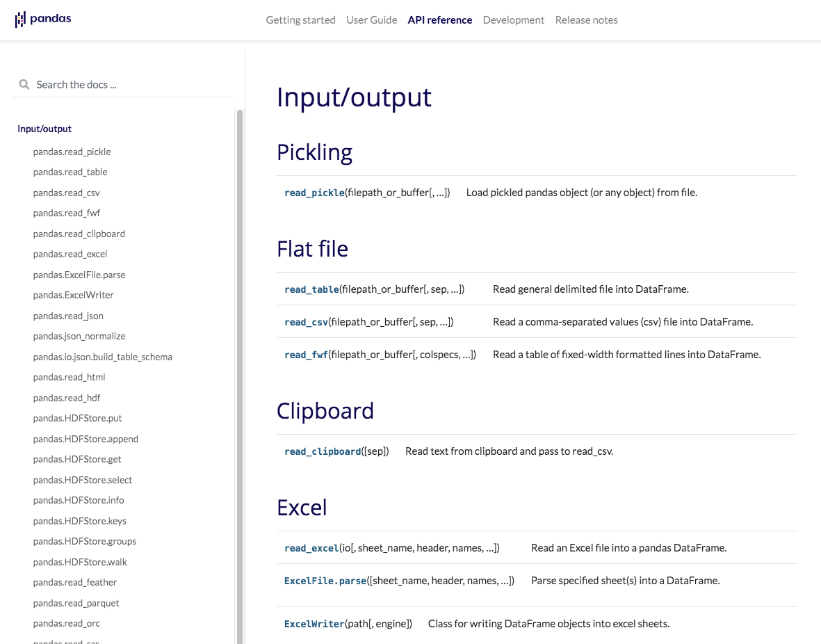Image resolution: width=821 pixels, height=644 pixels.
Task: Open pandas.read_json in the sidebar
Action: coord(68,316)
